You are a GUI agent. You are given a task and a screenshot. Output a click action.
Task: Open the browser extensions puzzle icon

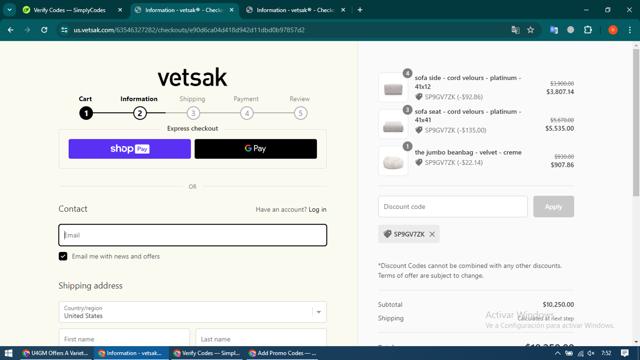[x=588, y=30]
